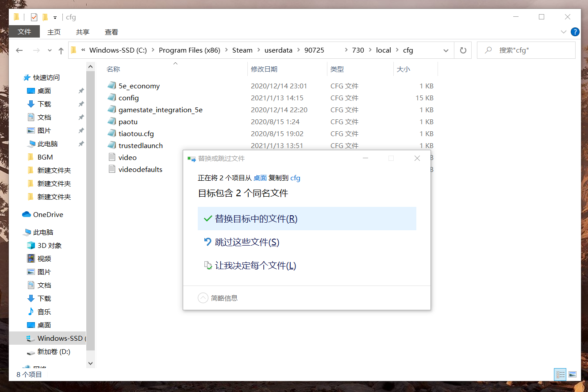588x392 pixels.
Task: Click the back navigation arrow
Action: [19, 50]
